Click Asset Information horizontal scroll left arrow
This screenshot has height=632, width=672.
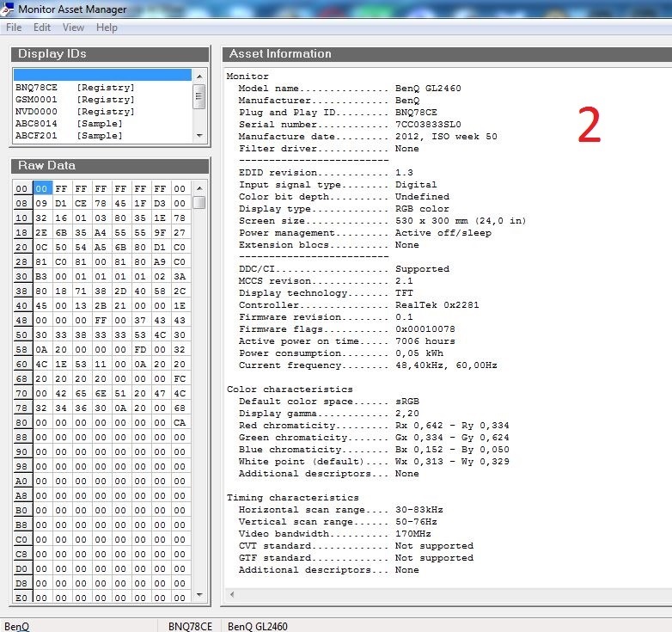point(232,594)
